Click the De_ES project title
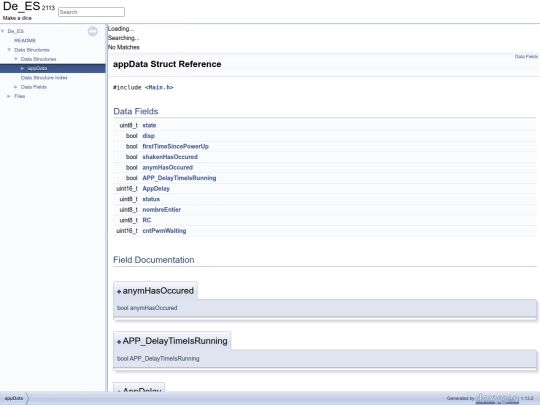Image resolution: width=540 pixels, height=405 pixels. [21, 7]
